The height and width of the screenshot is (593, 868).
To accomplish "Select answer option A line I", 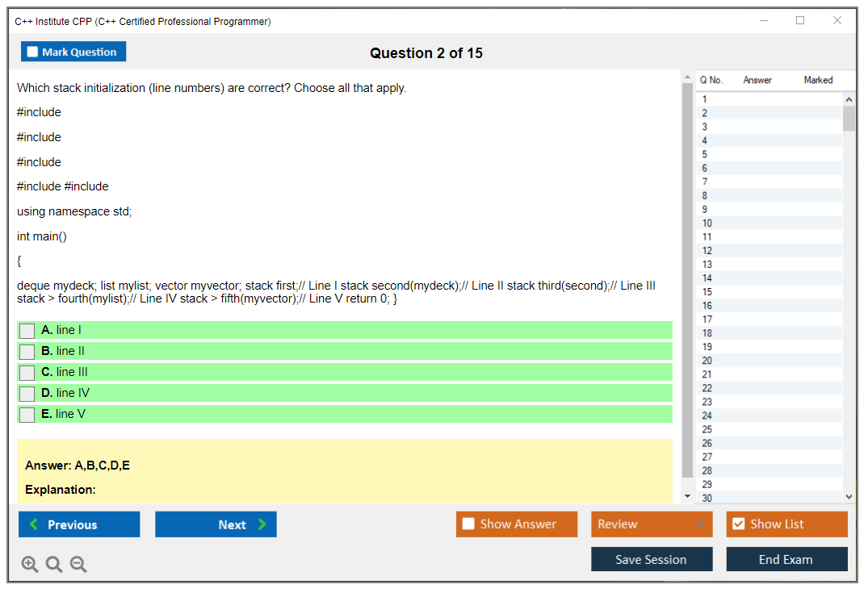I will (x=27, y=331).
